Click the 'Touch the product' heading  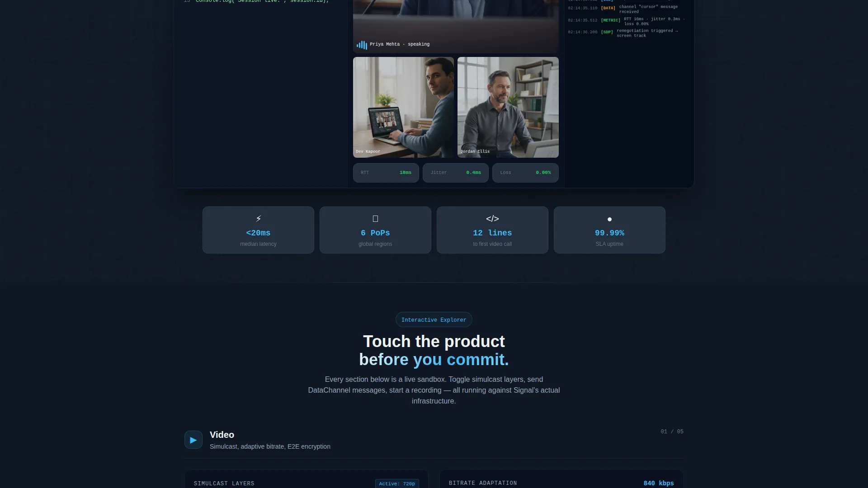[x=434, y=342]
